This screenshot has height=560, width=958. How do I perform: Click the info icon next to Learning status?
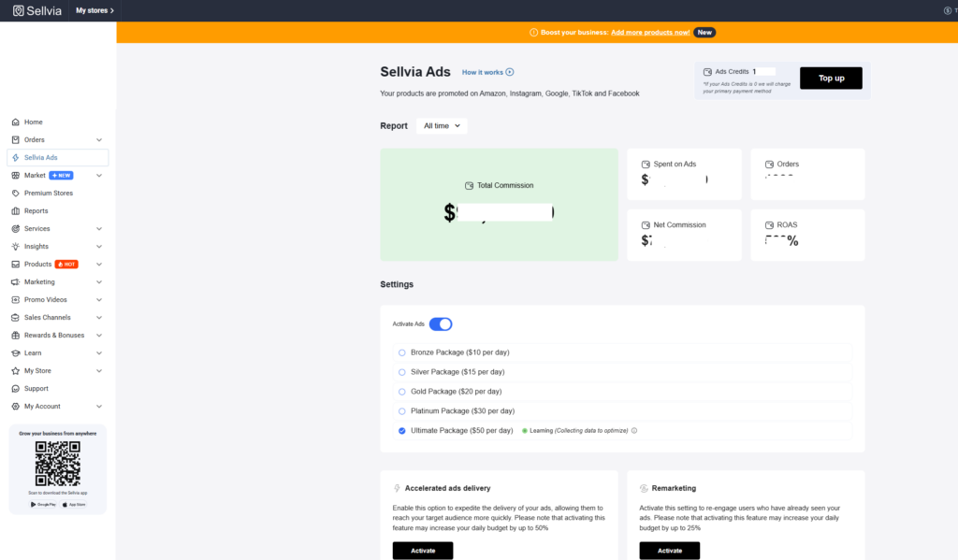(634, 431)
